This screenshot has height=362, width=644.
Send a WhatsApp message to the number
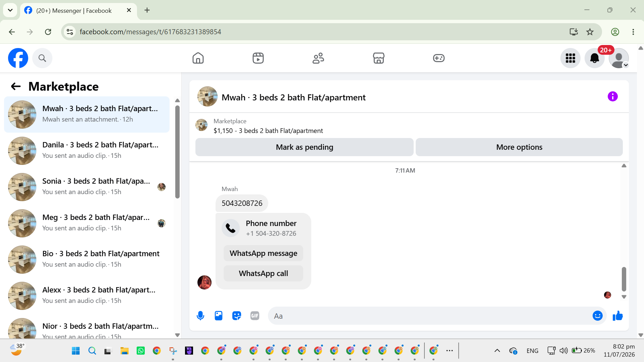pyautogui.click(x=263, y=253)
